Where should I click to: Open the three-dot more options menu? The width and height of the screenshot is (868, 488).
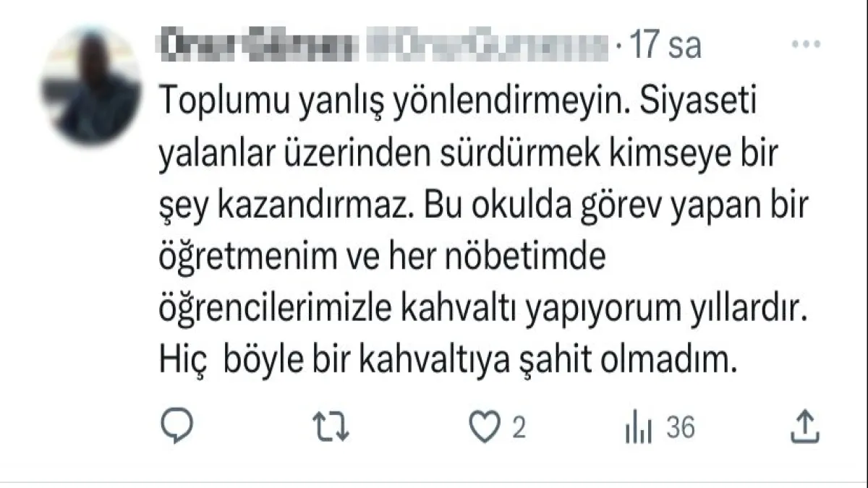[x=807, y=46]
